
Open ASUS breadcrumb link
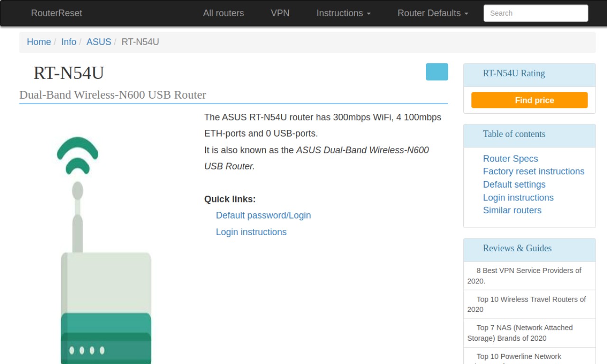pos(99,42)
